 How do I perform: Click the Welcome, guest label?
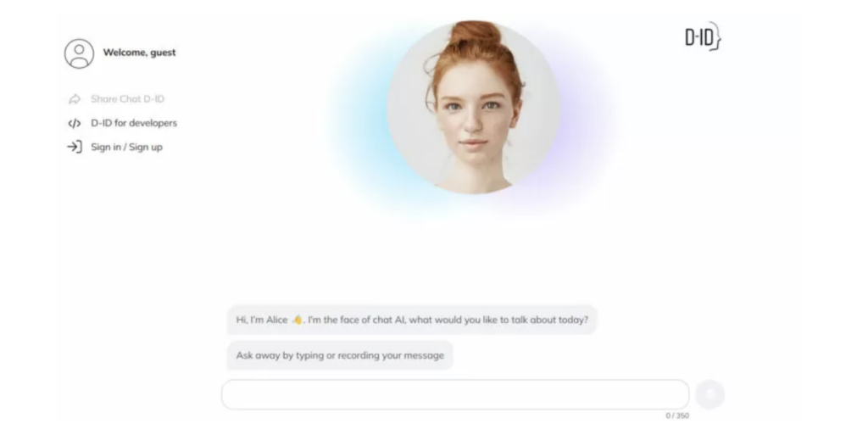140,53
